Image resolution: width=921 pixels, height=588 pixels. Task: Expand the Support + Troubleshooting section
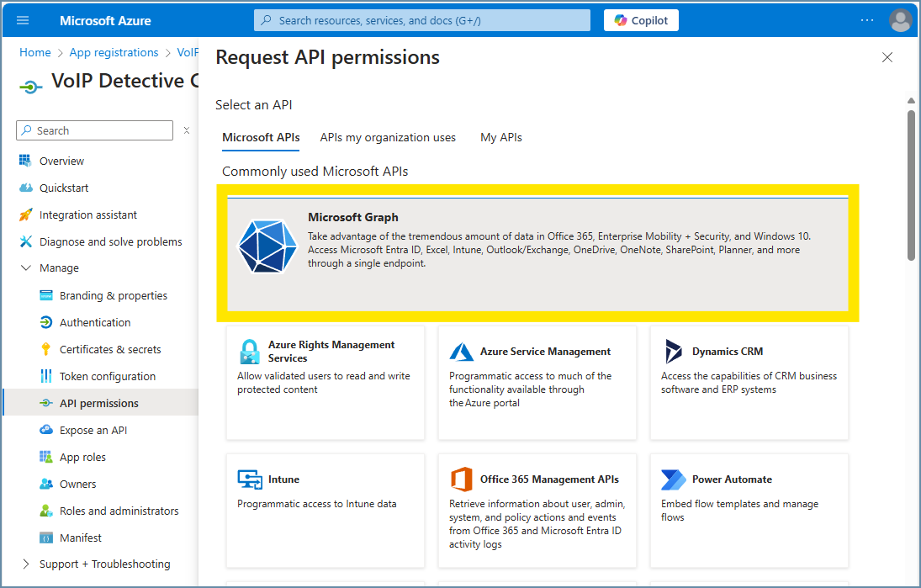pos(25,564)
